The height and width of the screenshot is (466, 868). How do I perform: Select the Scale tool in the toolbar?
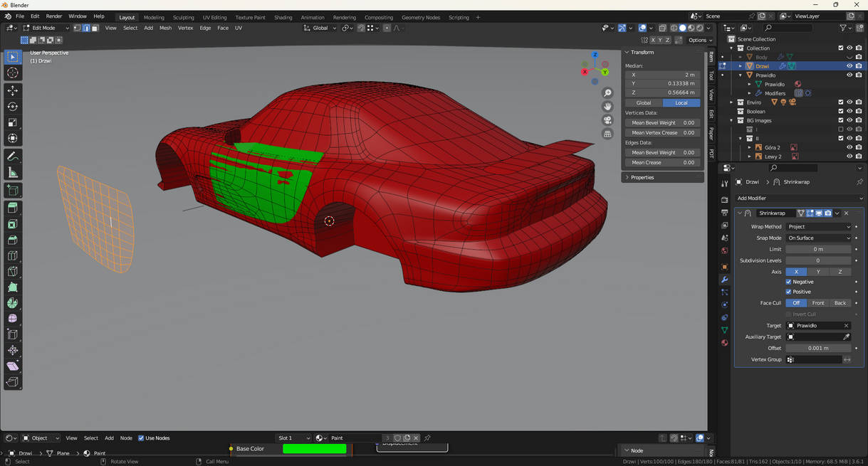[x=13, y=122]
